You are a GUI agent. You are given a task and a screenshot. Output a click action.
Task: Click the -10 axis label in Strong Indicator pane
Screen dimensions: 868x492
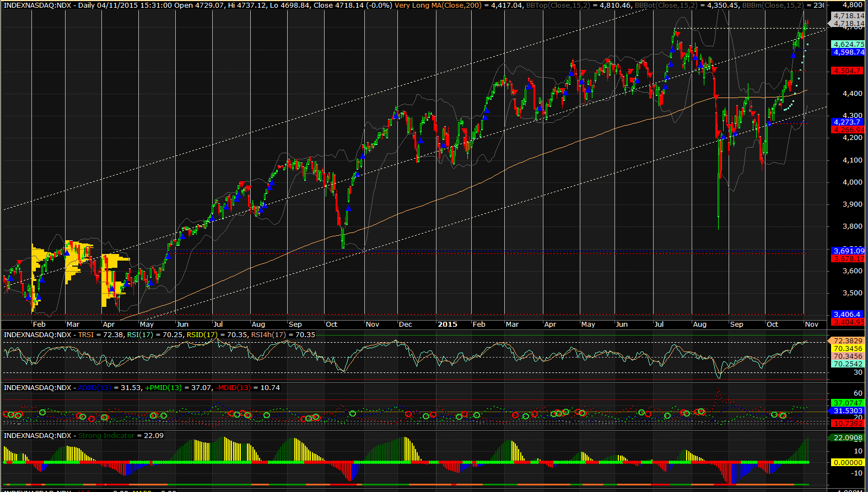[x=858, y=473]
